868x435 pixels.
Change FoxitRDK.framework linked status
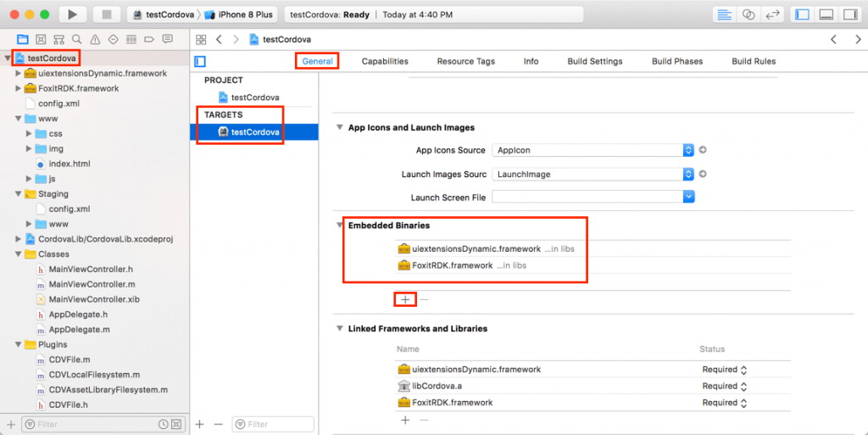pyautogui.click(x=743, y=403)
